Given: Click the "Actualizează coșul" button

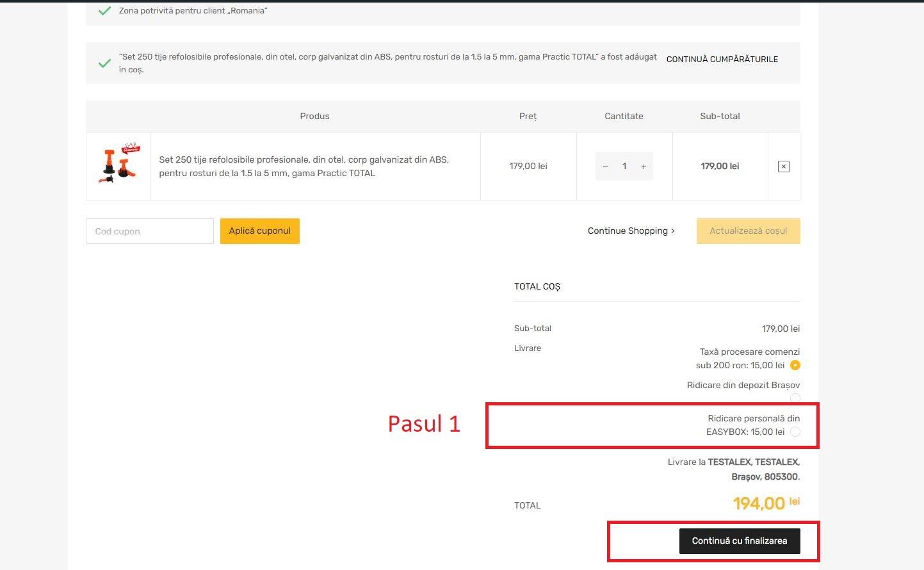Looking at the screenshot, I should click(748, 231).
